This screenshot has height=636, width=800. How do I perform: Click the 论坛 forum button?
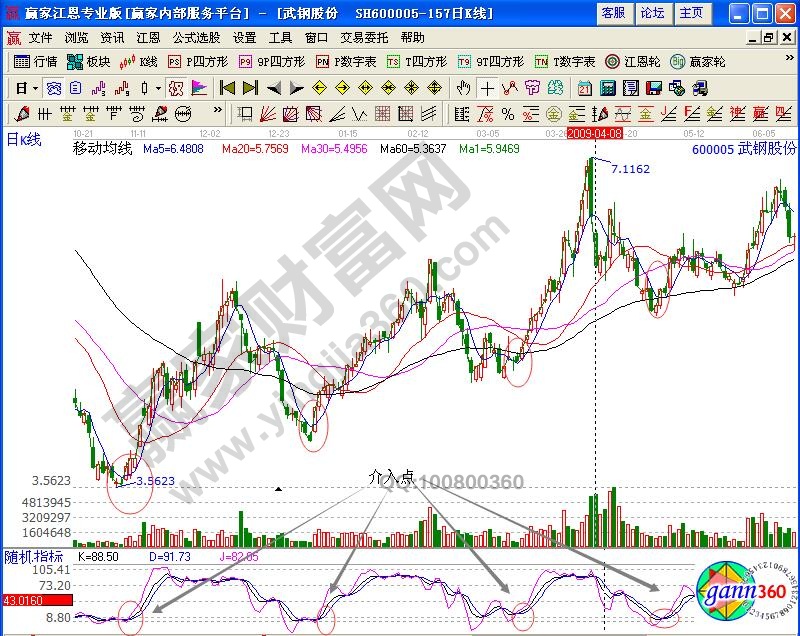click(x=651, y=13)
